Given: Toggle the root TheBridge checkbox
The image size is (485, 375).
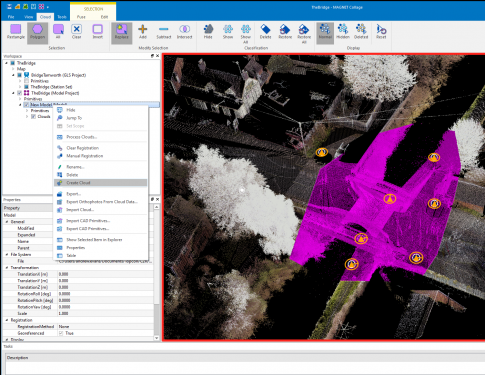Looking at the screenshot, I should click(12, 63).
